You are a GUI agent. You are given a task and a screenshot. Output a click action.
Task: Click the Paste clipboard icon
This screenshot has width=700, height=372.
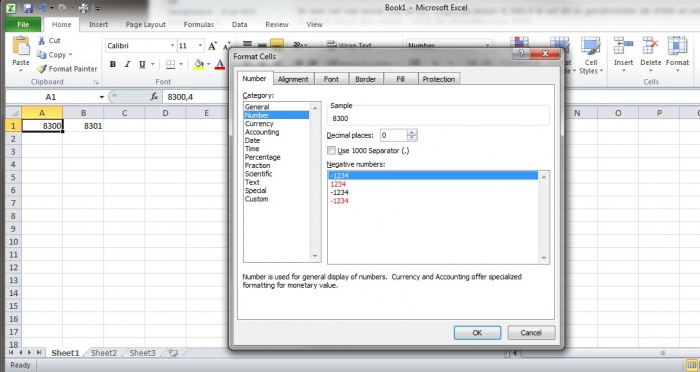tap(21, 47)
